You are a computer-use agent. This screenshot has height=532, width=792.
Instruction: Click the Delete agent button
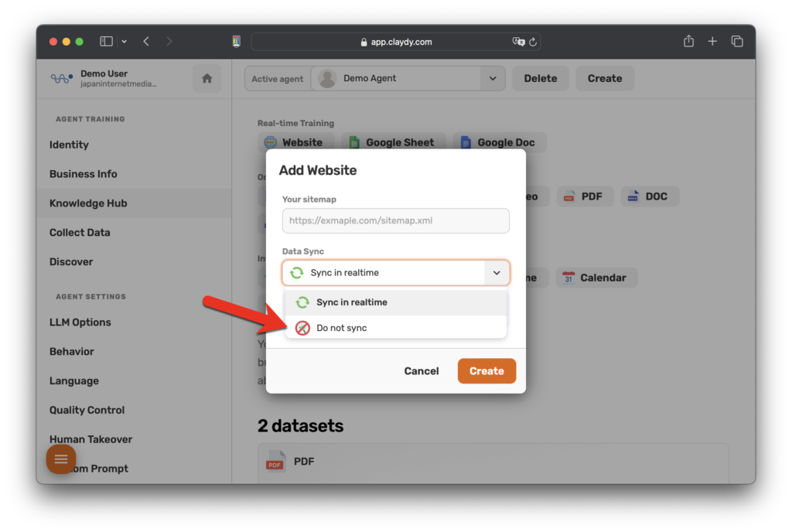point(540,78)
